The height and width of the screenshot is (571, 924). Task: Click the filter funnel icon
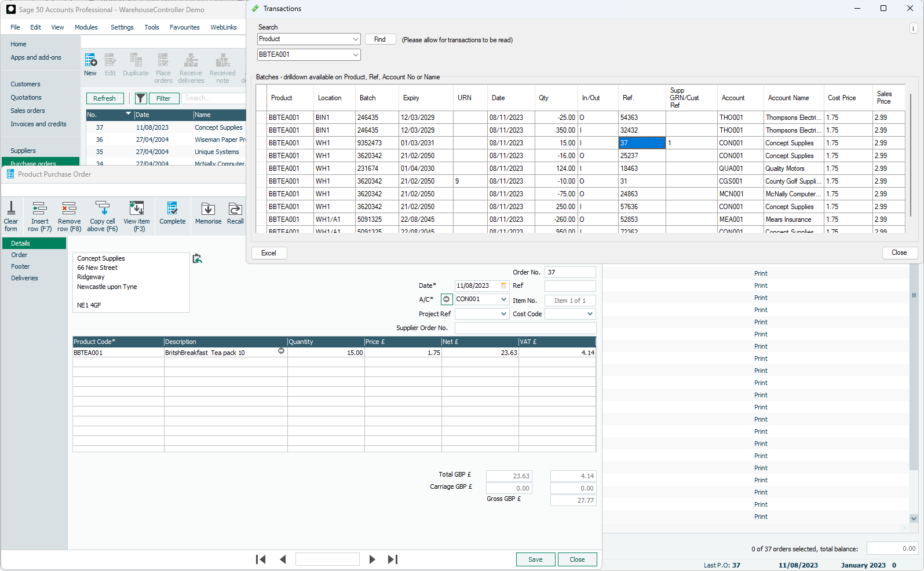pos(141,98)
